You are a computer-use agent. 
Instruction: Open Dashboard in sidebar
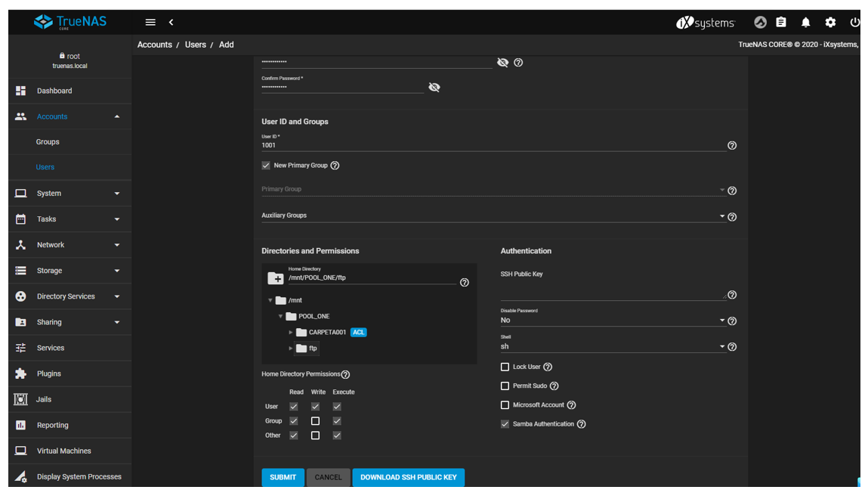(x=70, y=91)
